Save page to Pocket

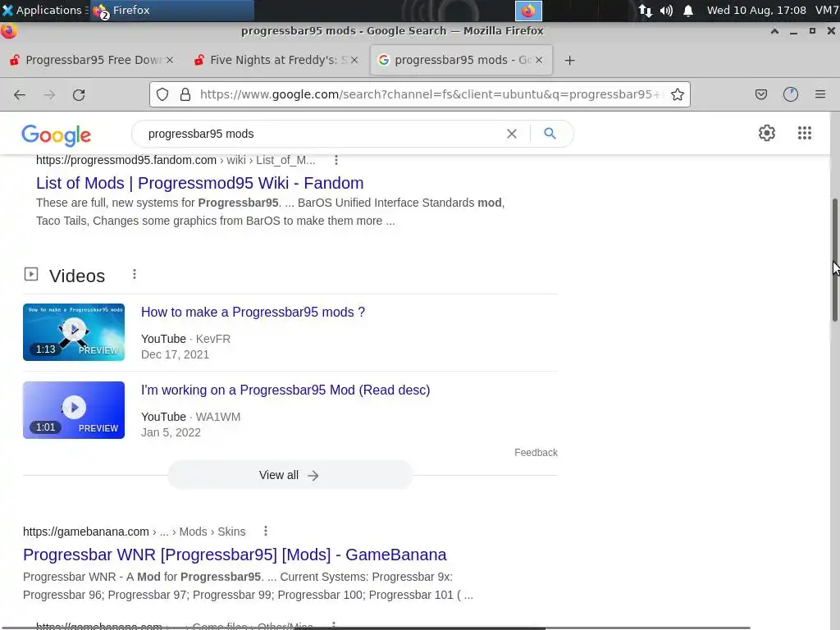(x=760, y=95)
